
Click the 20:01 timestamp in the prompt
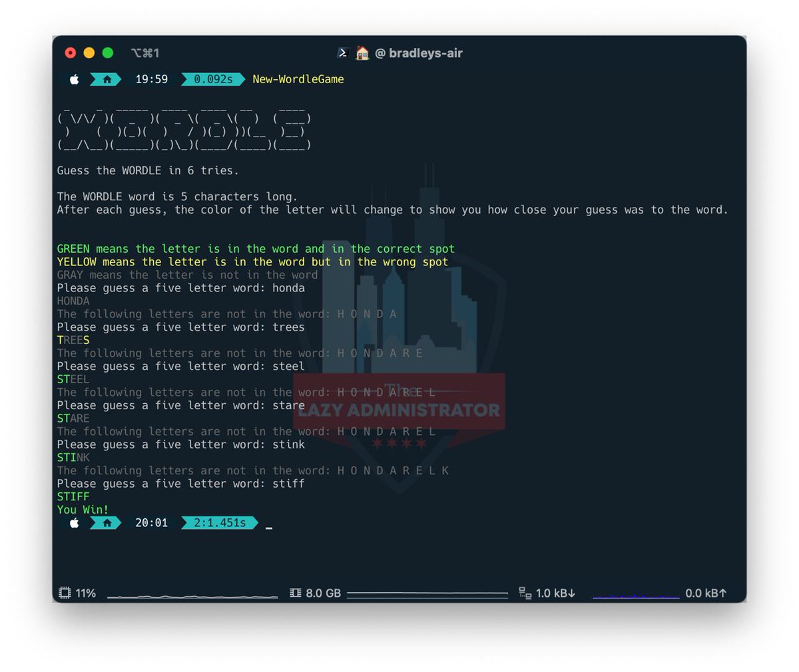click(152, 523)
